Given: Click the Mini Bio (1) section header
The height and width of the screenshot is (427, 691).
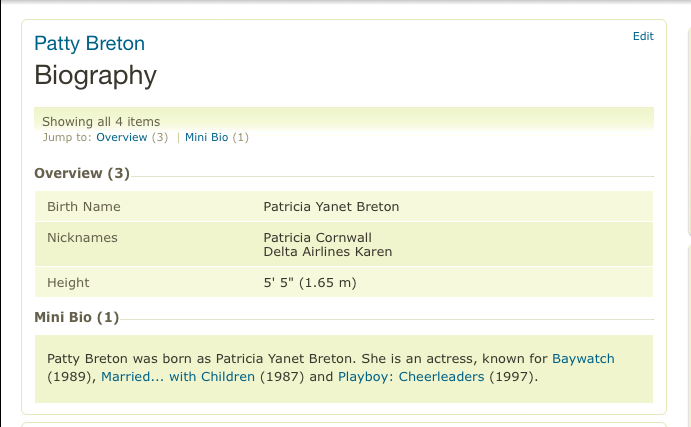Looking at the screenshot, I should pyautogui.click(x=76, y=318).
